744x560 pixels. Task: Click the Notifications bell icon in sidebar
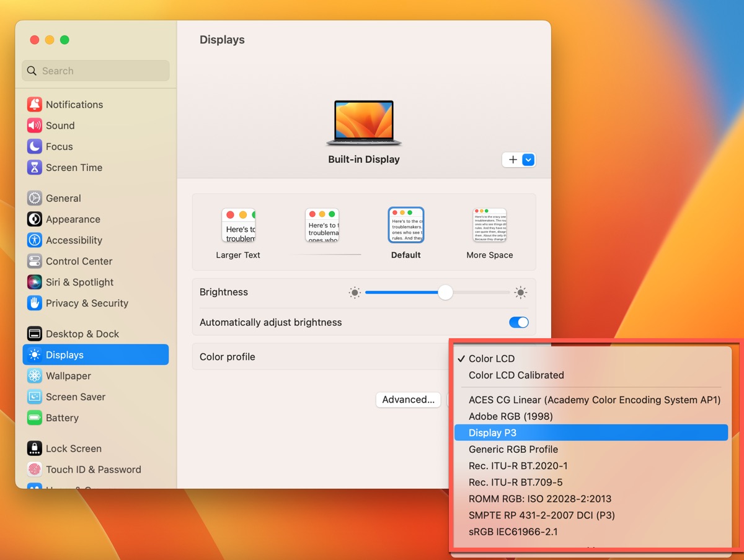(35, 105)
